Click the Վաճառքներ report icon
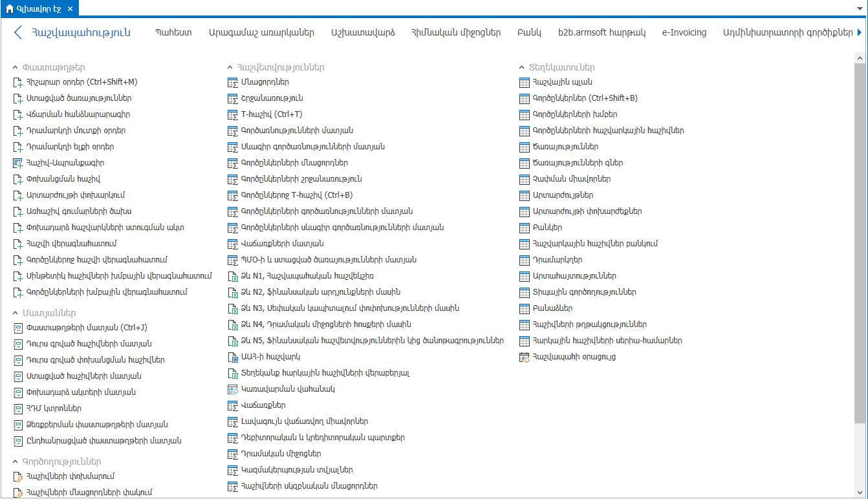Screen dimensions: 868x499 pos(233,406)
